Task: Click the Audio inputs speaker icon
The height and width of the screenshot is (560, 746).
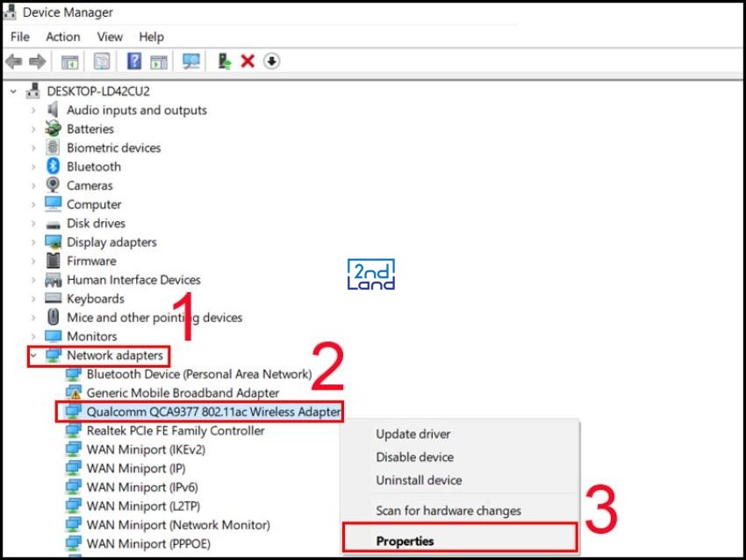Action: (x=53, y=110)
